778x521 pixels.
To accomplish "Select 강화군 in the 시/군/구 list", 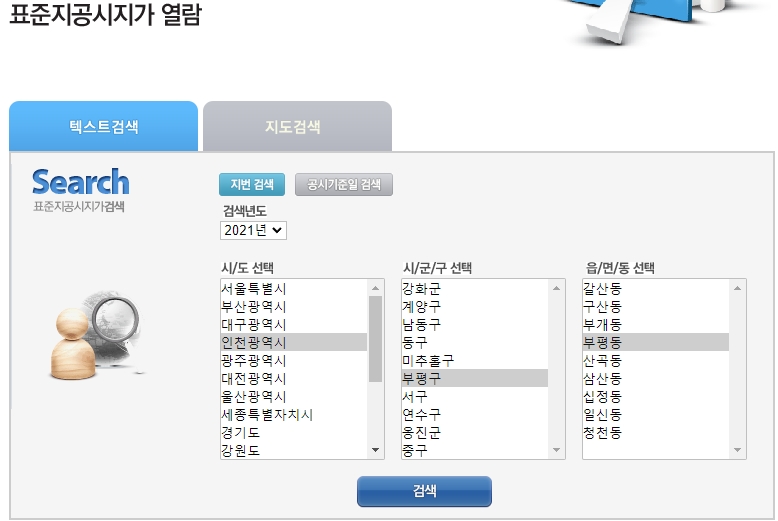I will (x=475, y=288).
